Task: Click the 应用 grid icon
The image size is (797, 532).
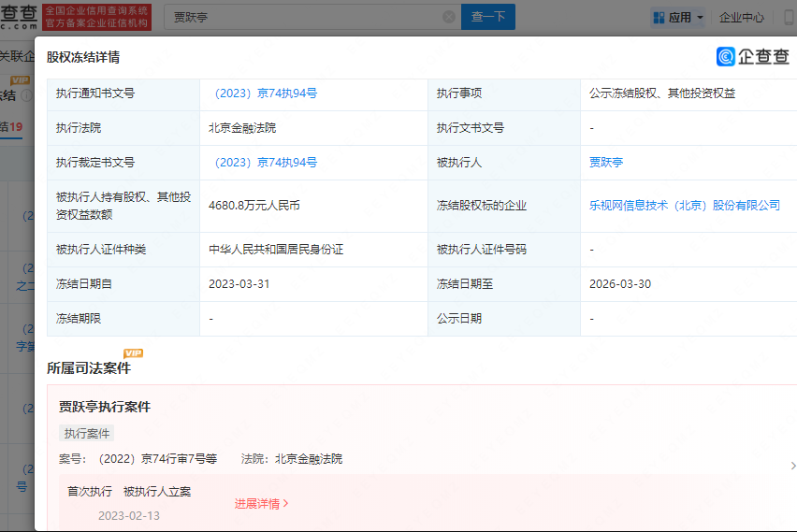Action: click(x=659, y=17)
